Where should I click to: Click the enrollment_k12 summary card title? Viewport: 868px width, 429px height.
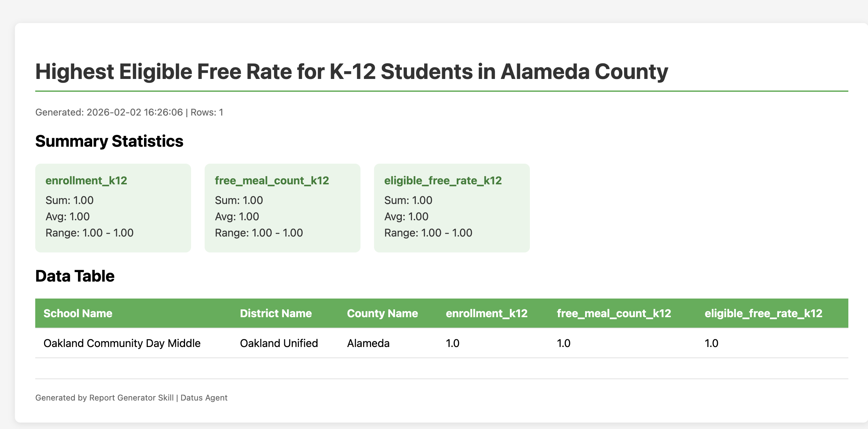[x=86, y=181]
